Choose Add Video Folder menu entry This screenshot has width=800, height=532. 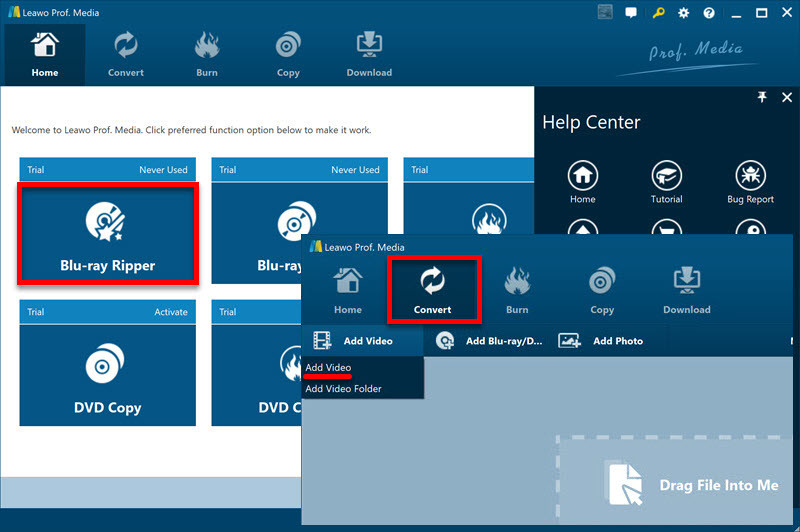pos(343,389)
